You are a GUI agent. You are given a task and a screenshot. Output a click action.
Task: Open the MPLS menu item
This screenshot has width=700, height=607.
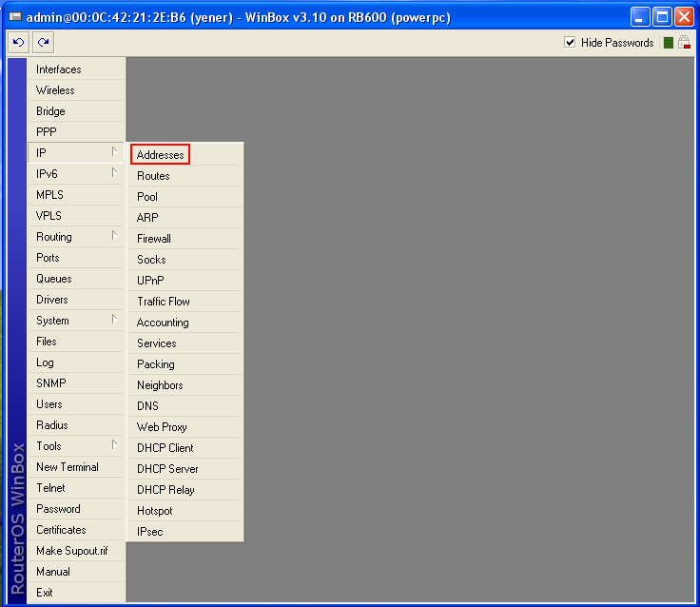(x=76, y=195)
